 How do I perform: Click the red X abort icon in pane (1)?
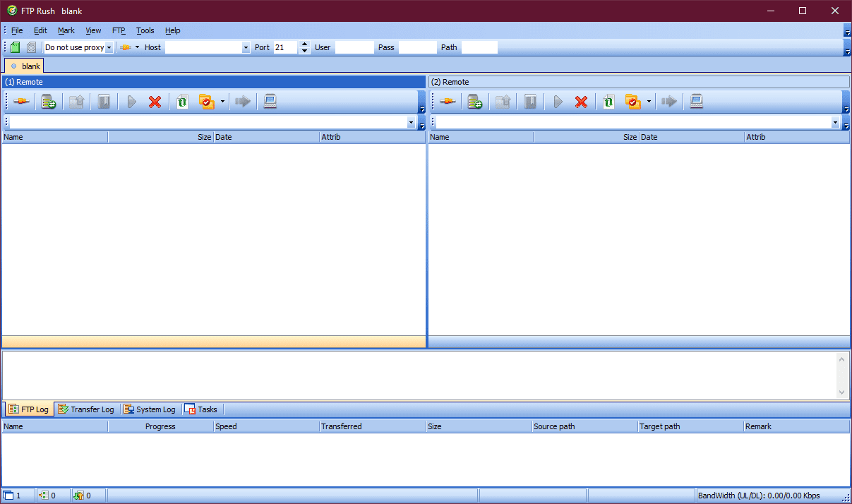coord(155,102)
